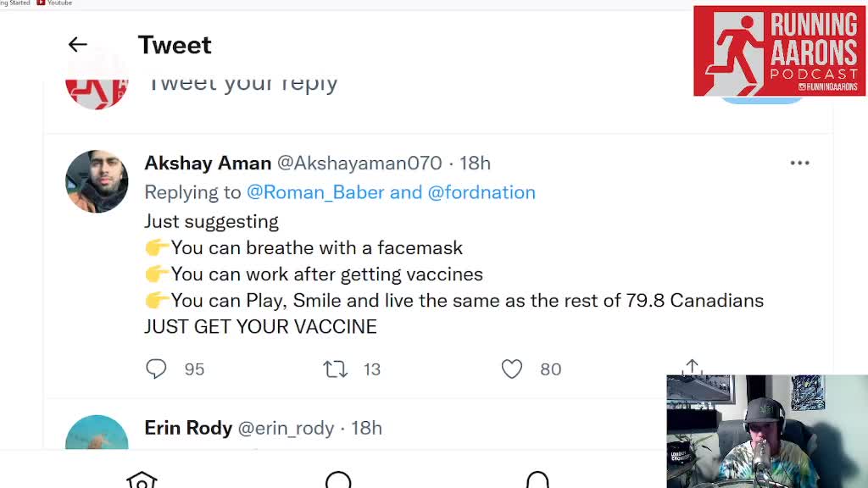Click the Akshay Aman display name
Screen dimensions: 868x488
[x=208, y=163]
